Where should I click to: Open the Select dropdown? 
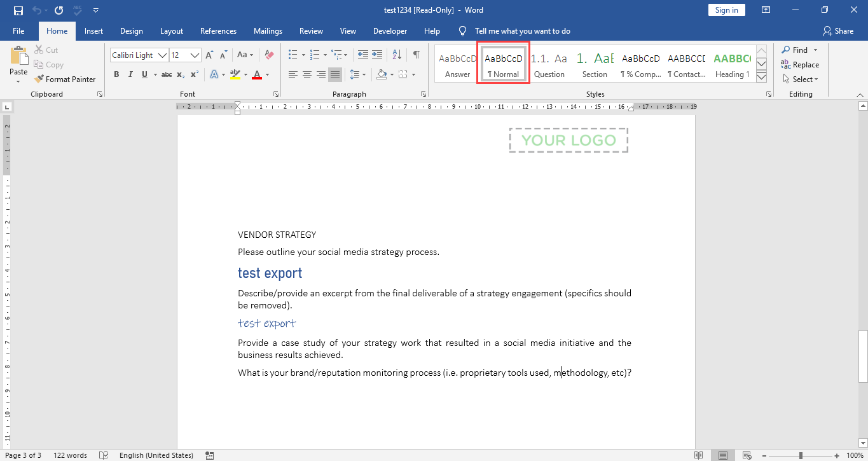(800, 79)
